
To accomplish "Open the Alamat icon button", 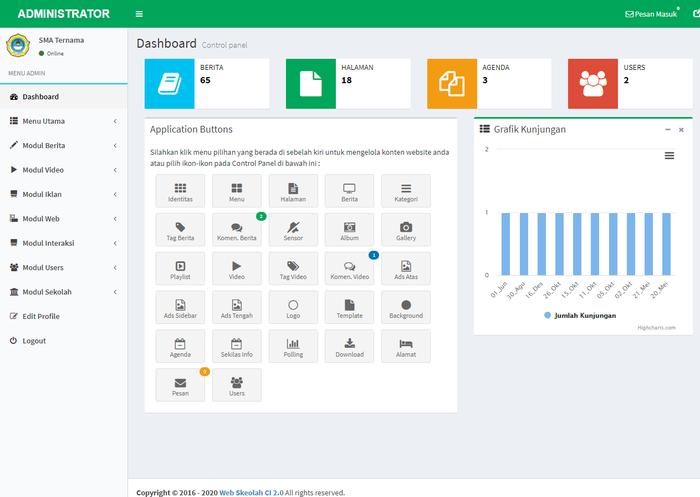I will [405, 346].
